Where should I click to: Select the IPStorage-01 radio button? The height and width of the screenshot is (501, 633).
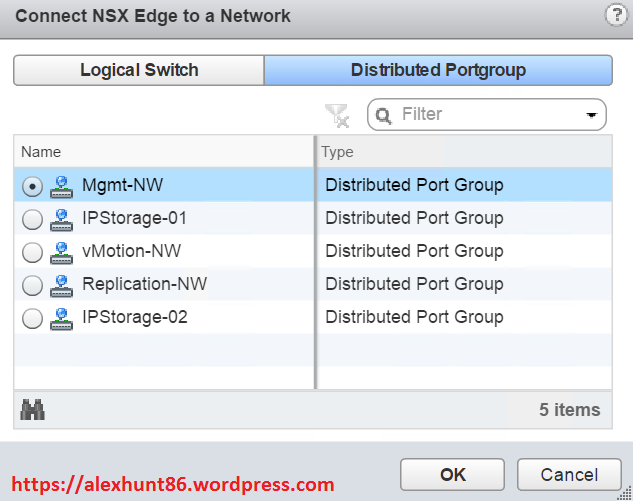click(x=32, y=219)
